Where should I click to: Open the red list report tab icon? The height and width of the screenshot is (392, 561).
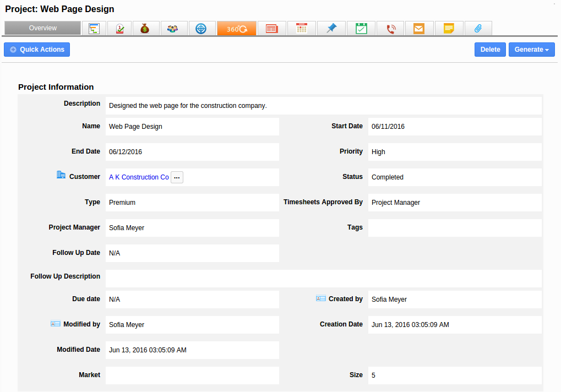coord(272,28)
